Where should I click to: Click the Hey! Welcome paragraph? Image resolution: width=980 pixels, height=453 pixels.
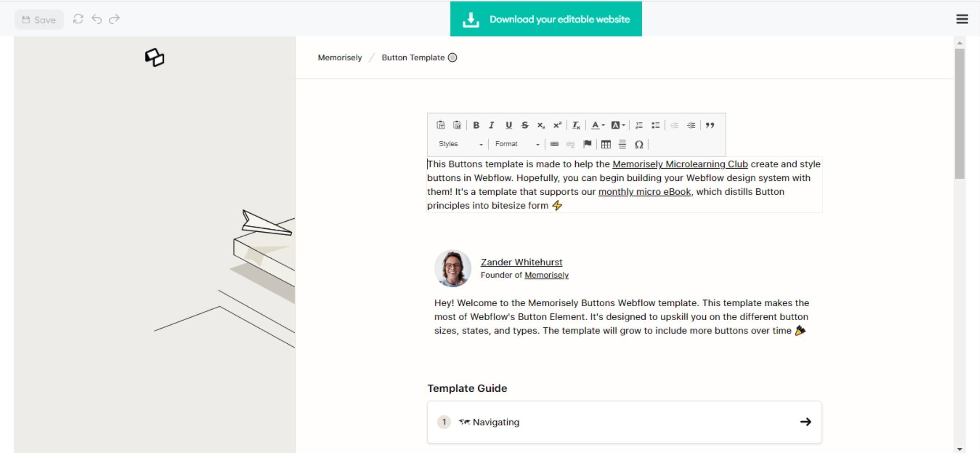click(x=622, y=317)
